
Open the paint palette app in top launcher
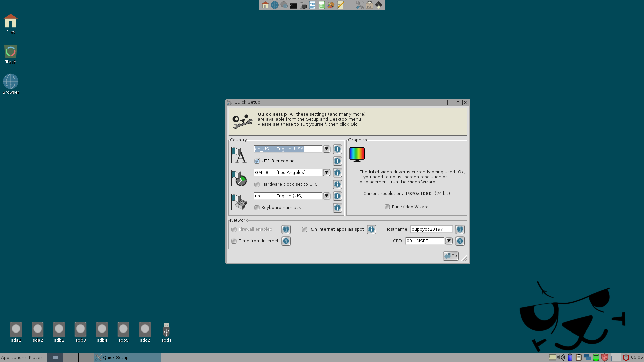pyautogui.click(x=331, y=5)
